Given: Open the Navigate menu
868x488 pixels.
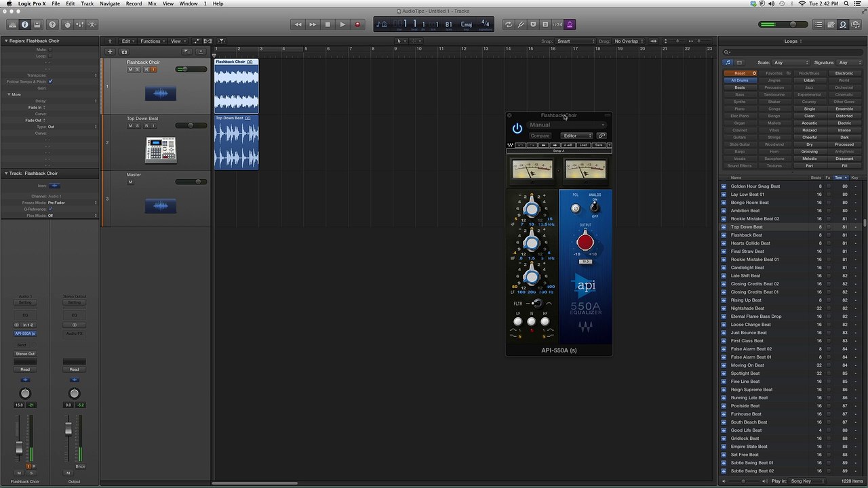Looking at the screenshot, I should point(110,3).
